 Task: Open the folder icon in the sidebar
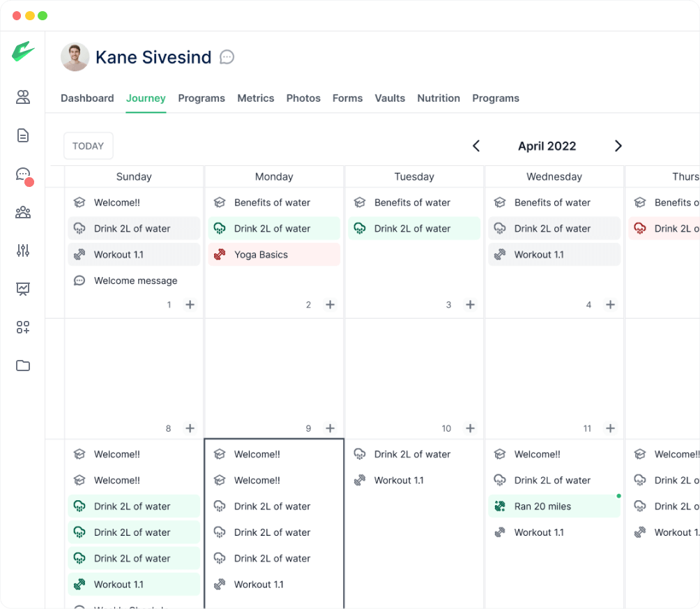(23, 366)
